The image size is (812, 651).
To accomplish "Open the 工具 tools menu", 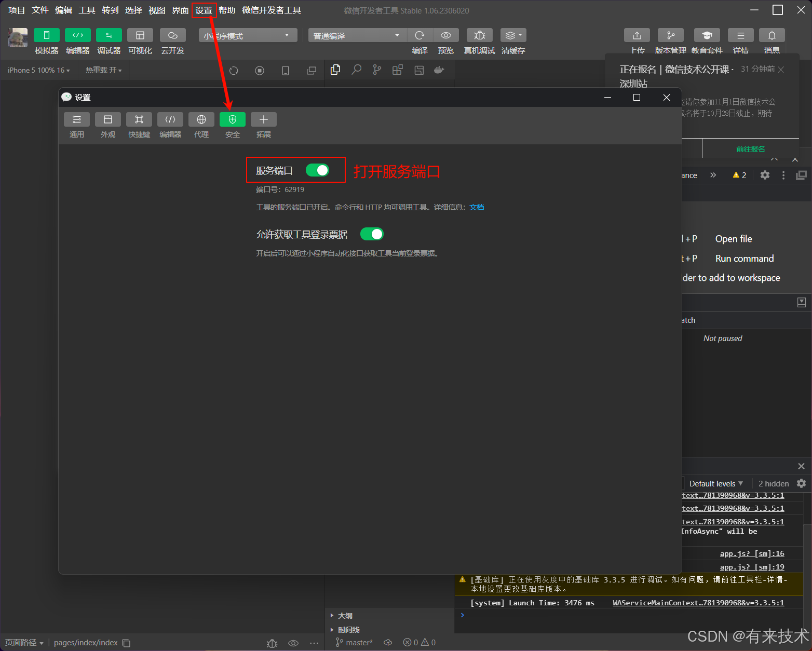I will pyautogui.click(x=87, y=10).
